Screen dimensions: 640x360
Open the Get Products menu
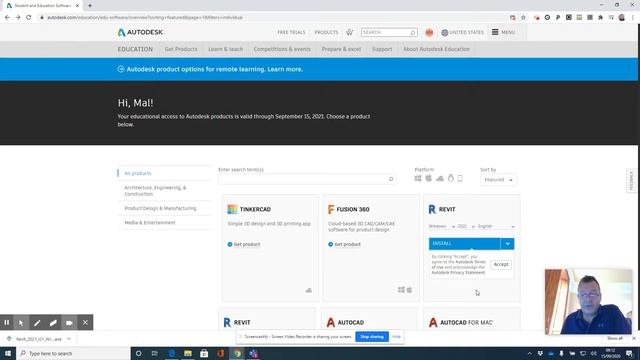[x=181, y=49]
